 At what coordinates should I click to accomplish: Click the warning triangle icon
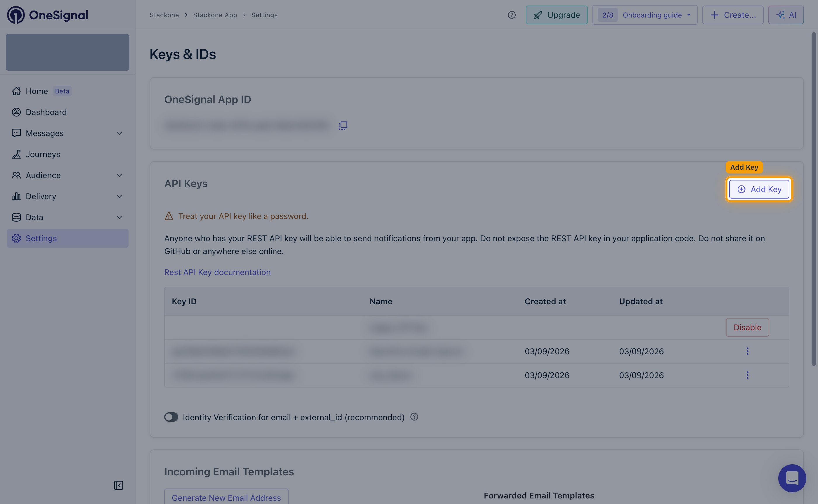pos(169,216)
